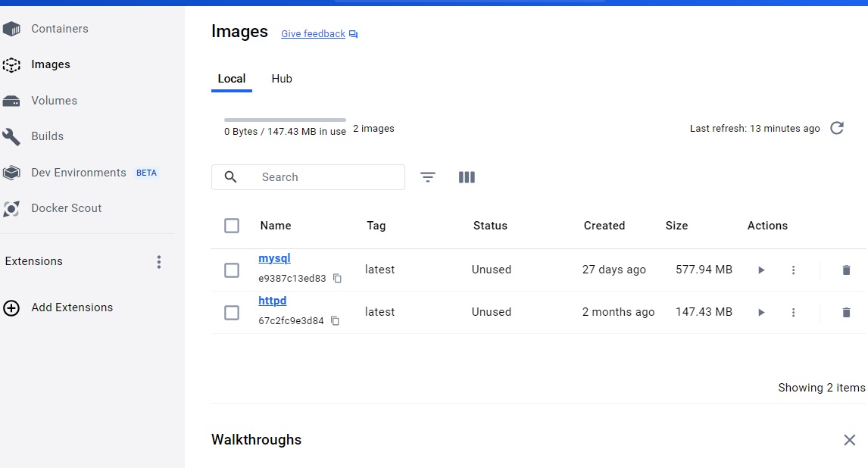868x468 pixels.
Task: Open the manage columns icon
Action: pyautogui.click(x=467, y=177)
